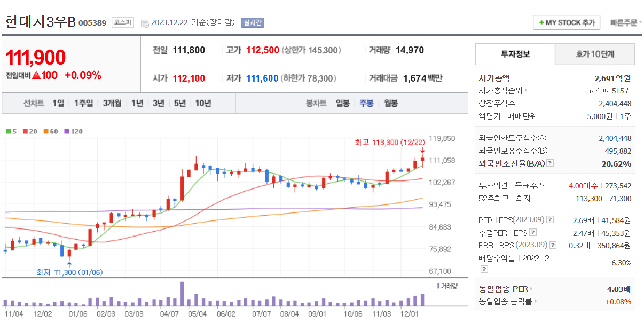The image size is (644, 331).
Task: Click the 실시간 real-time badge
Action: [x=253, y=22]
